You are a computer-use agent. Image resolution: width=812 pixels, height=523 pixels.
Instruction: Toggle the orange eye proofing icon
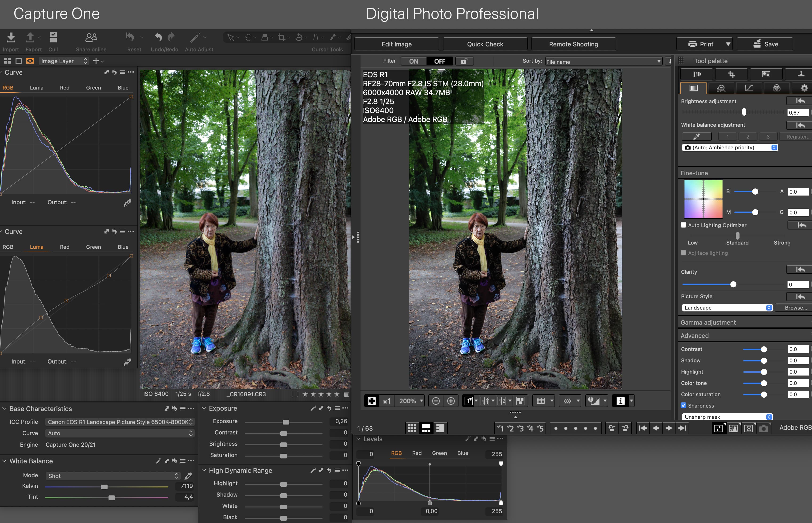click(x=30, y=61)
